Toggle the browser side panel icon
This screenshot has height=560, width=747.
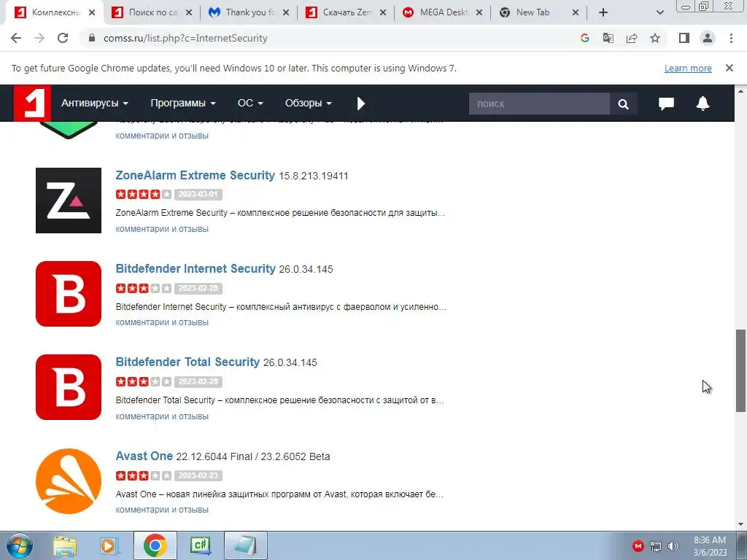(684, 38)
